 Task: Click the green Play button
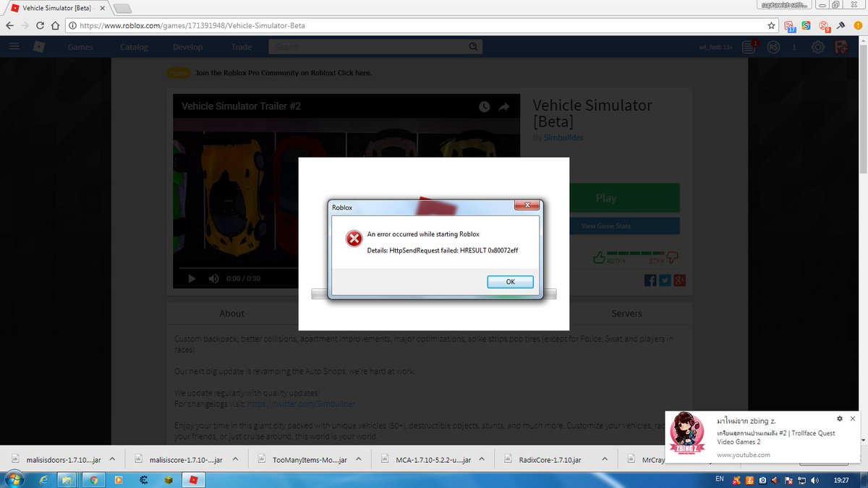pyautogui.click(x=606, y=197)
